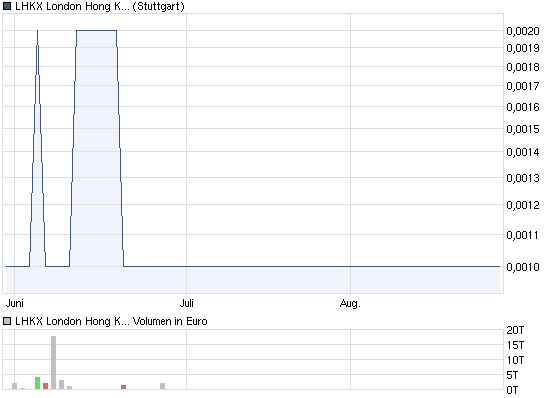Select the chart title 'LHKX London Hong K... (Stuttgart)'
This screenshot has width=545, height=398.
tap(100, 6)
